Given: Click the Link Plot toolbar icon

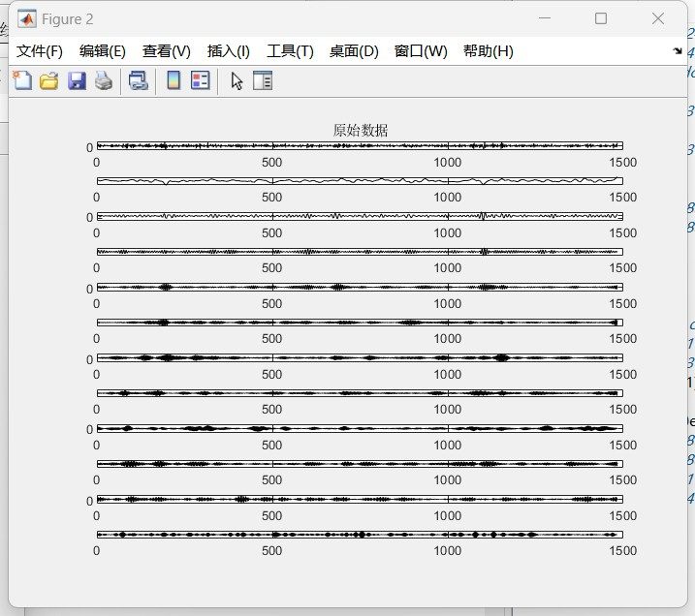Looking at the screenshot, I should 139,81.
